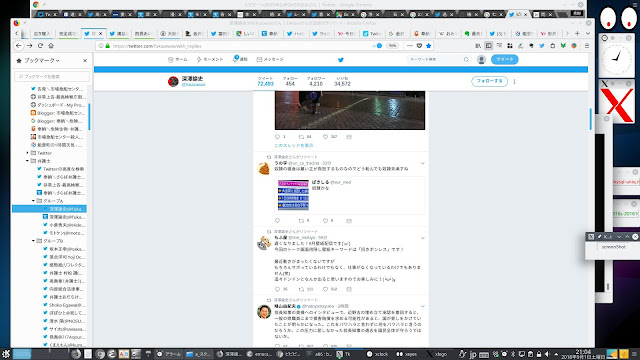Open the street photo tweet image

(x=350, y=110)
